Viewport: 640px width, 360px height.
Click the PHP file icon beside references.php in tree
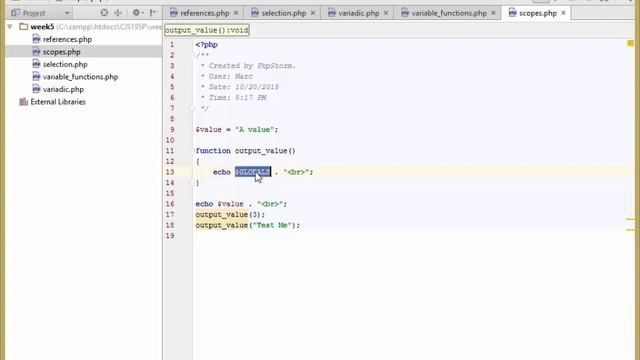(36, 39)
